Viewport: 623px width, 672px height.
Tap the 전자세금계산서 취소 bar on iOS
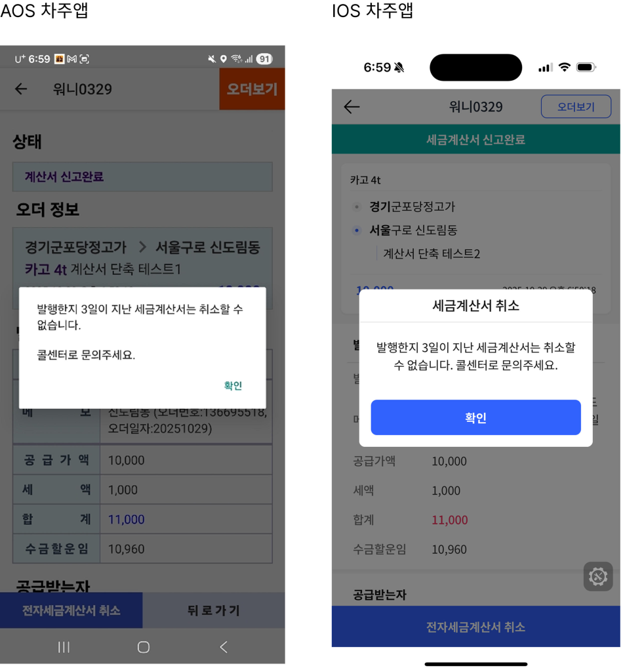point(475,626)
